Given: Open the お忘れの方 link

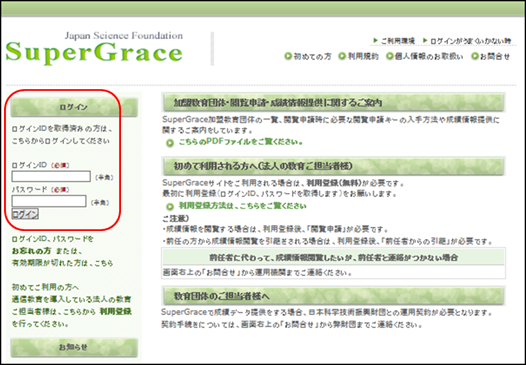Looking at the screenshot, I should click(31, 251).
